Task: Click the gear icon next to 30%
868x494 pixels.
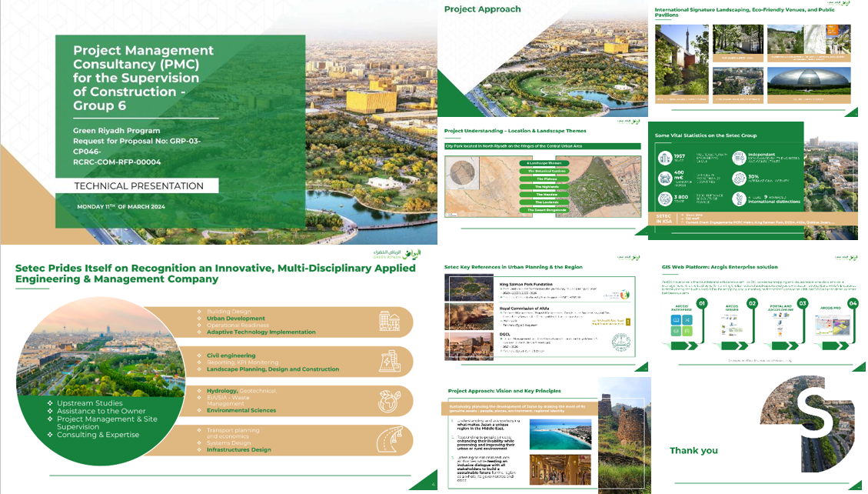Action: [739, 179]
